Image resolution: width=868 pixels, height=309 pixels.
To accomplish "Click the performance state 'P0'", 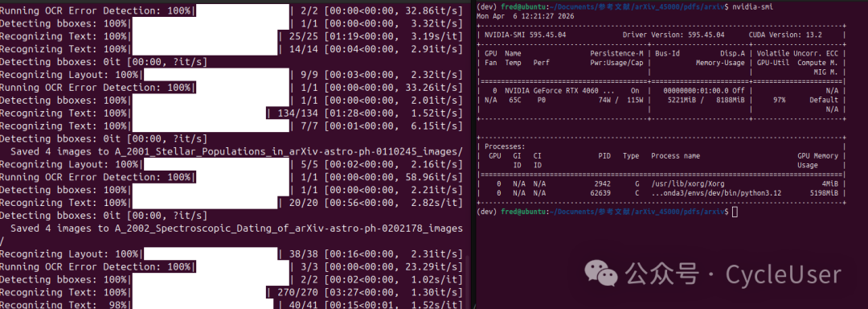I will tap(542, 101).
